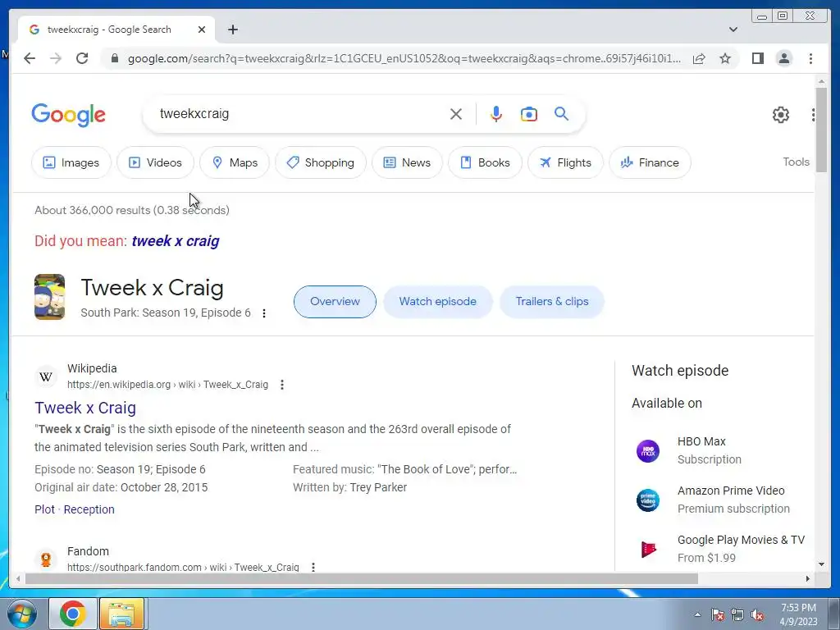Select the Trailers & clips chip
This screenshot has width=840, height=630.
[x=552, y=302]
